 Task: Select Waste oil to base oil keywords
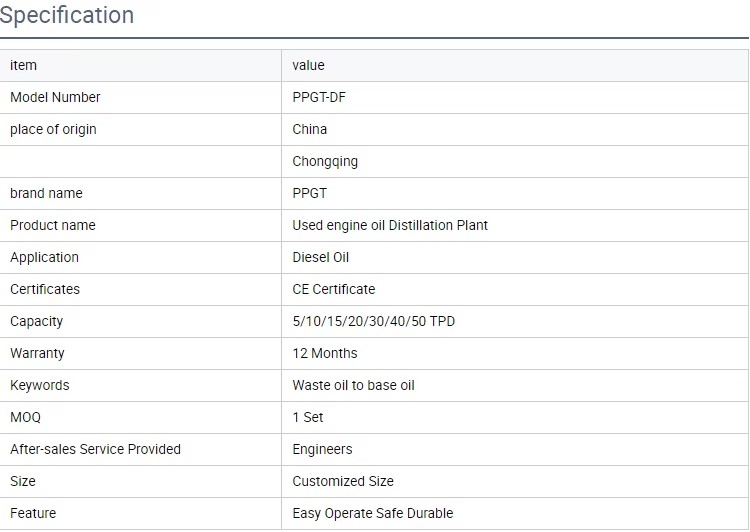(x=353, y=385)
